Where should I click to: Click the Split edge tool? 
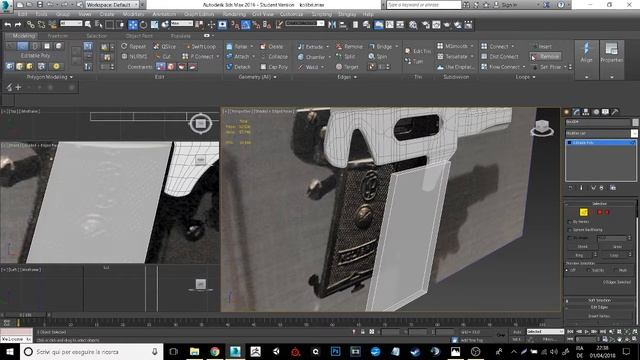[346, 56]
